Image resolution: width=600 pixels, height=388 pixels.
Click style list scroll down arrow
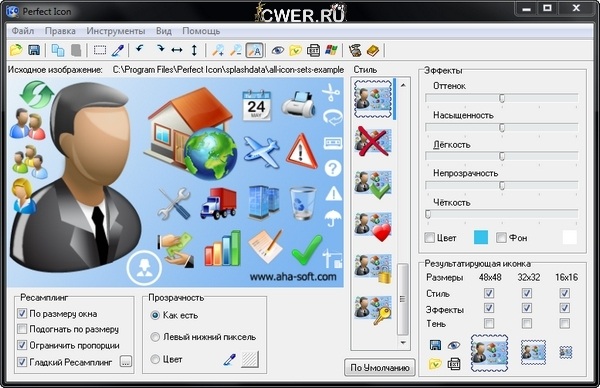(x=403, y=342)
